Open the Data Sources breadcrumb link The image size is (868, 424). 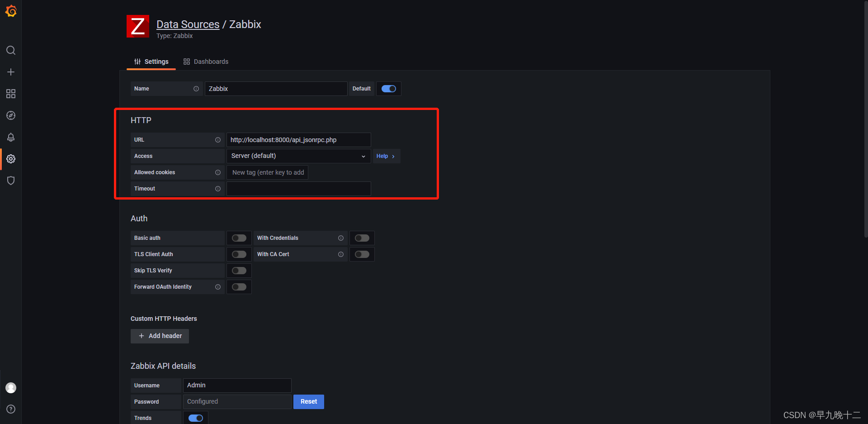(188, 24)
